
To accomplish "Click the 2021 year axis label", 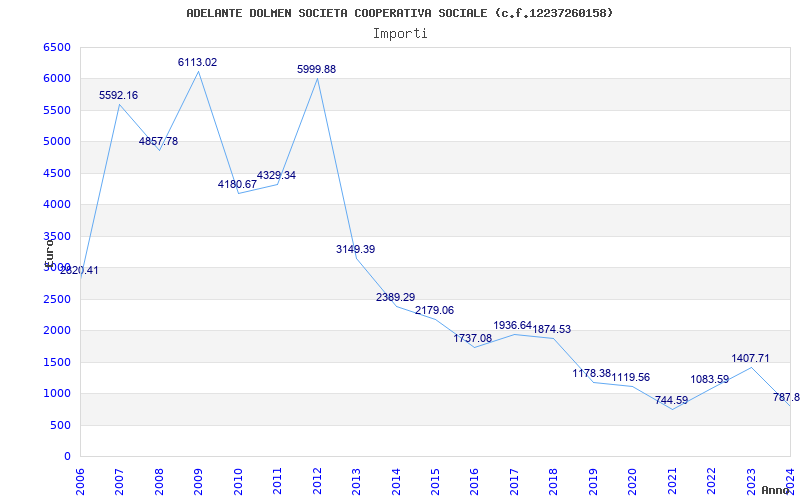I will pos(671,482).
